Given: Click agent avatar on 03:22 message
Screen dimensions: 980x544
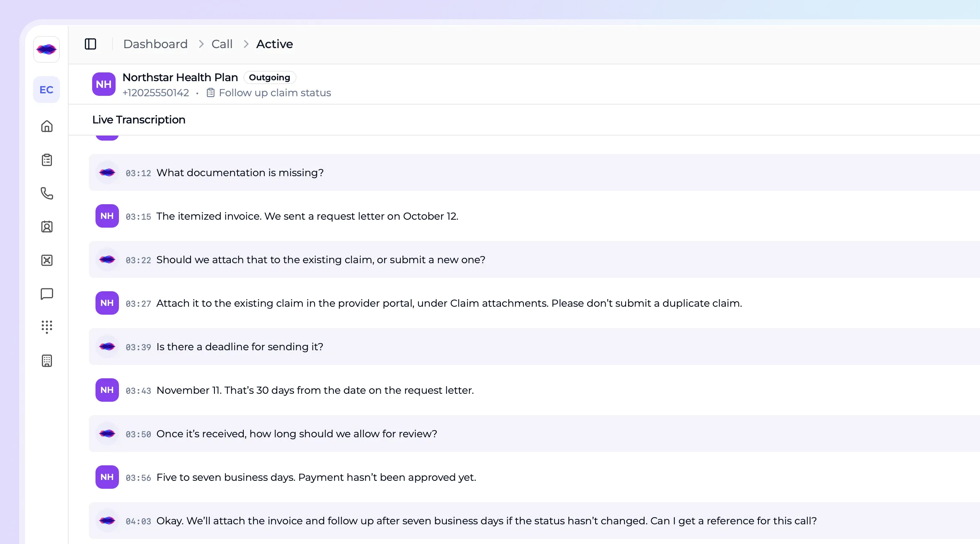Looking at the screenshot, I should (107, 259).
